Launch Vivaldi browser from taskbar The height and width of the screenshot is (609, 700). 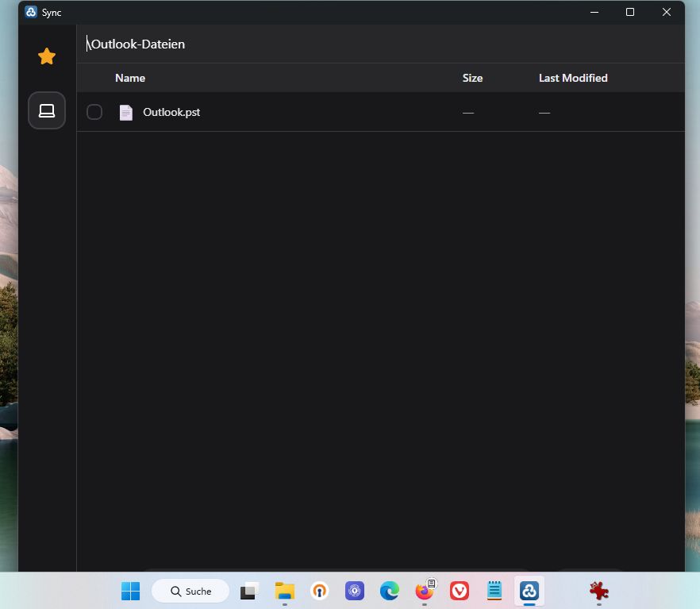coord(460,591)
